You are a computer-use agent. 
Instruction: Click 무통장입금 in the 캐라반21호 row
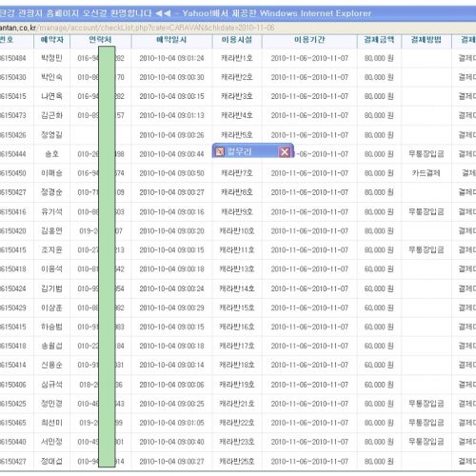click(426, 404)
